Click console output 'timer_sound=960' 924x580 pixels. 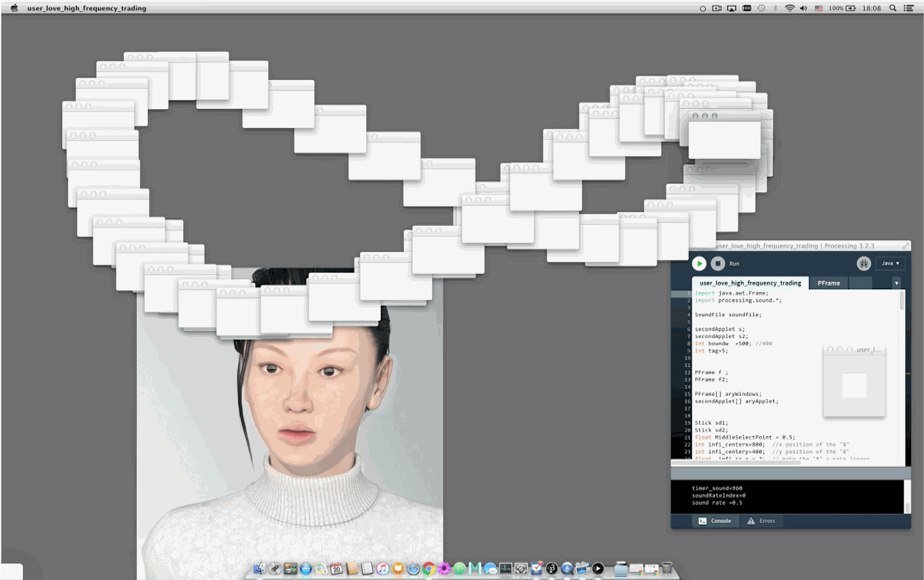[x=717, y=488]
